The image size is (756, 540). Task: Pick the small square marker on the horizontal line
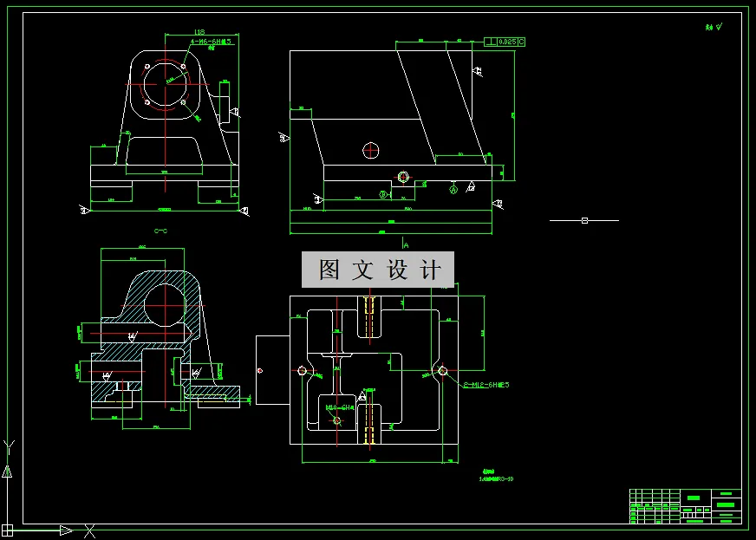[x=585, y=220]
